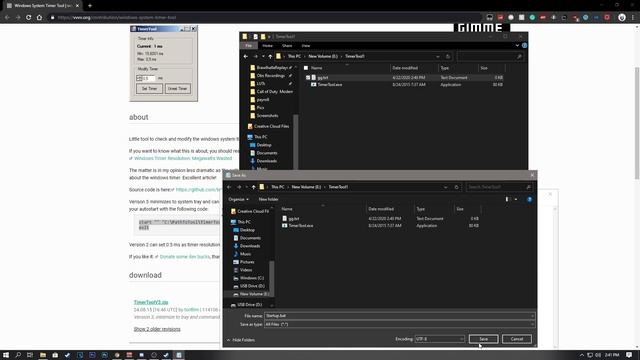Click Show 2 older revisions link
Screen dimensions: 640x360
(157, 329)
